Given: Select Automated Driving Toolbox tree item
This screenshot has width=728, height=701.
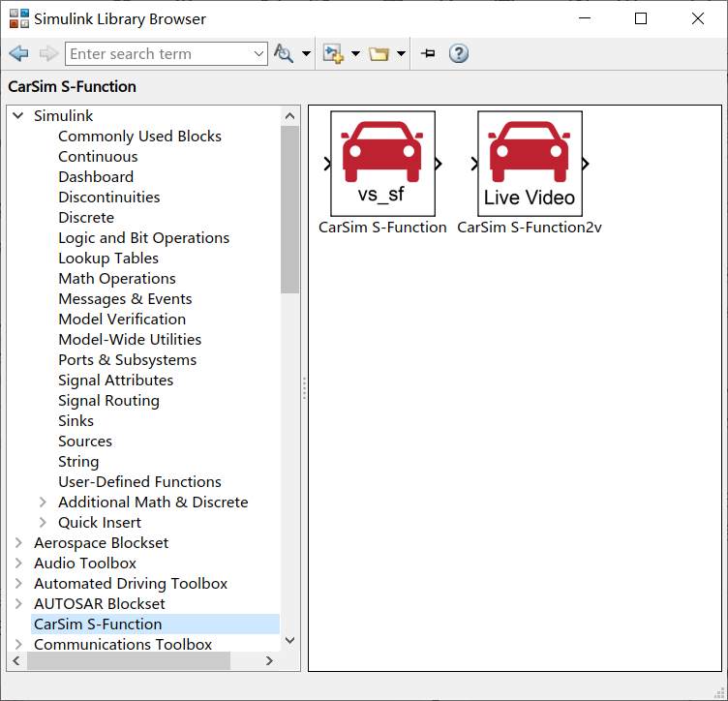Looking at the screenshot, I should 131,584.
